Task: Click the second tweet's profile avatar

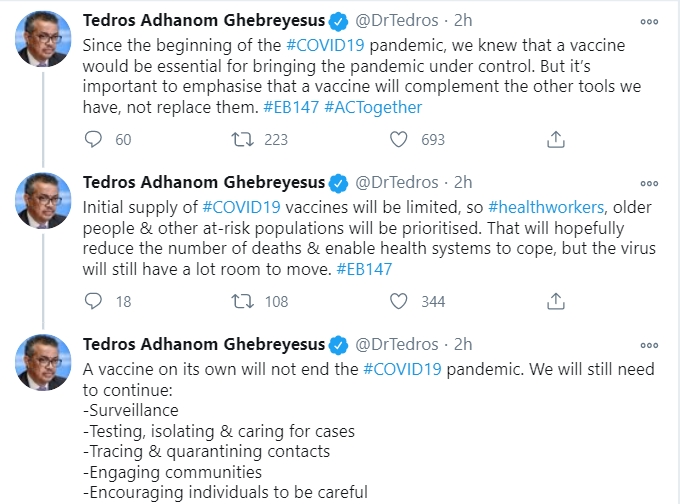Action: tap(43, 204)
